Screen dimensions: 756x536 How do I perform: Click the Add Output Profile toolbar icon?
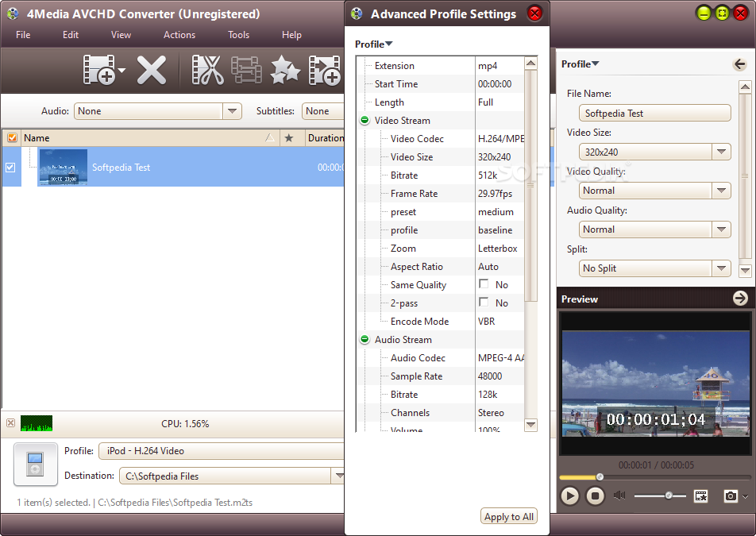[325, 71]
